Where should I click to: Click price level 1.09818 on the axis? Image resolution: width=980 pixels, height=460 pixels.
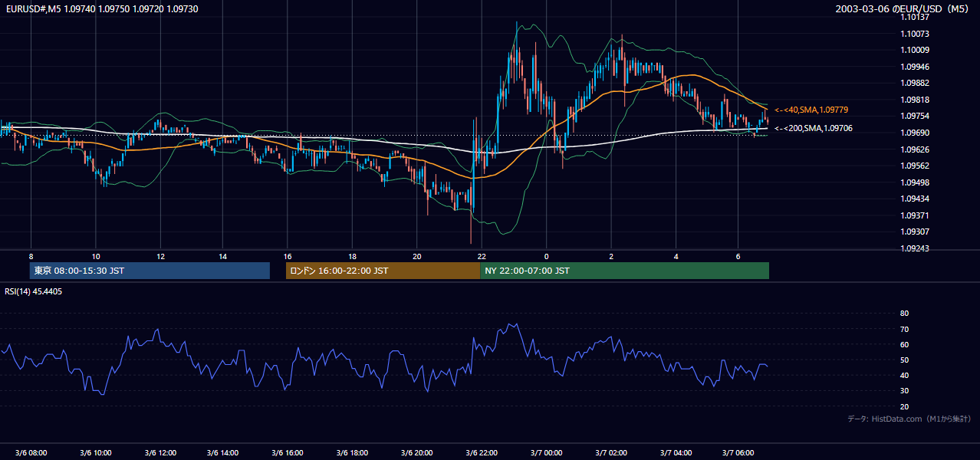tap(916, 100)
